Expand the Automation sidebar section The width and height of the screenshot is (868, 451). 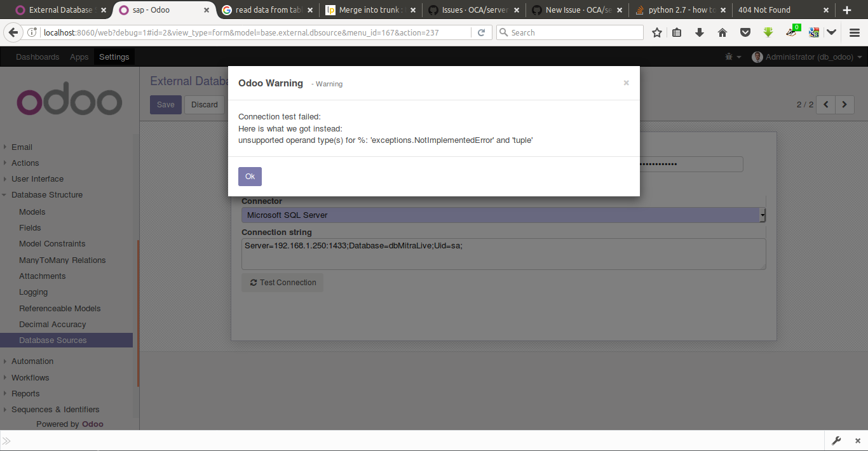[x=32, y=361]
